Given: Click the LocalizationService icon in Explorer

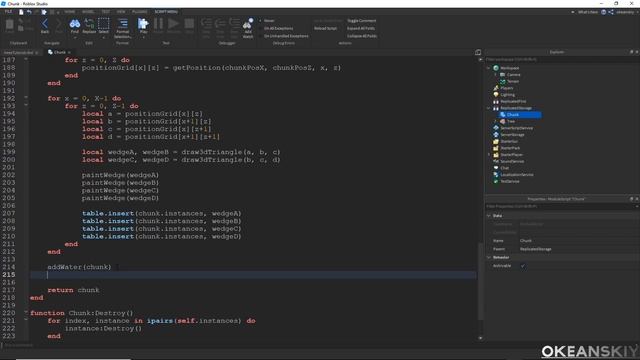Looking at the screenshot, I should pos(496,174).
